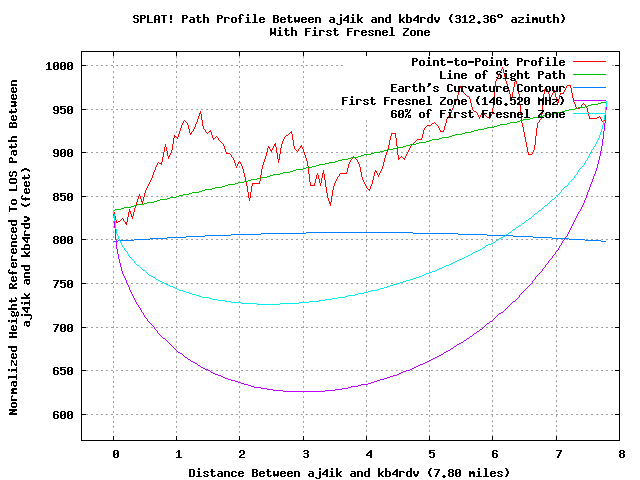Click the x-axis tick label 3

point(306,454)
